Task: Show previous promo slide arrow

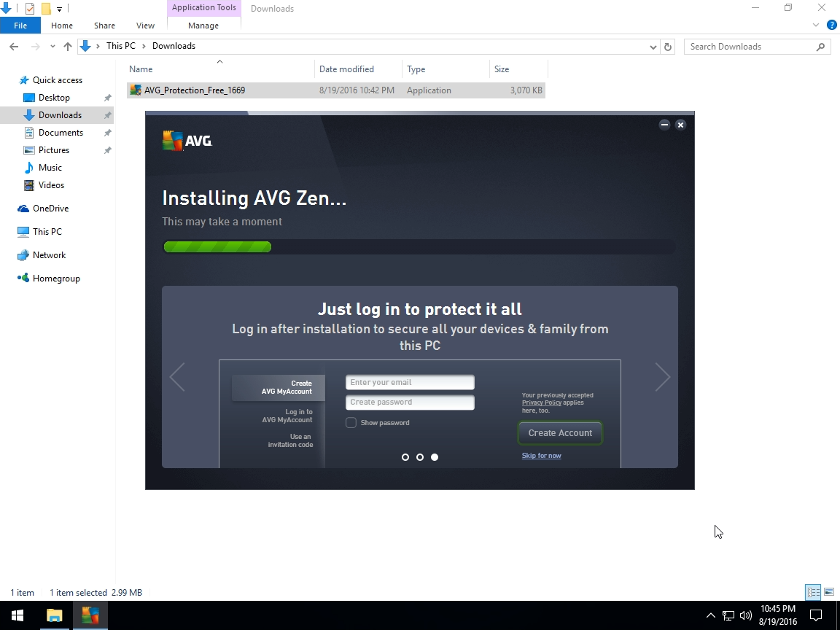Action: (177, 377)
